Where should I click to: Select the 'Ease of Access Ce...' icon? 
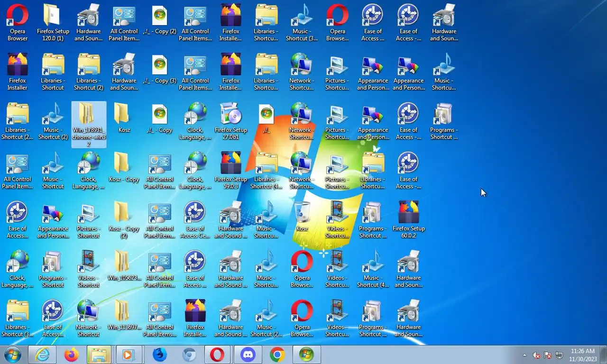click(x=195, y=220)
